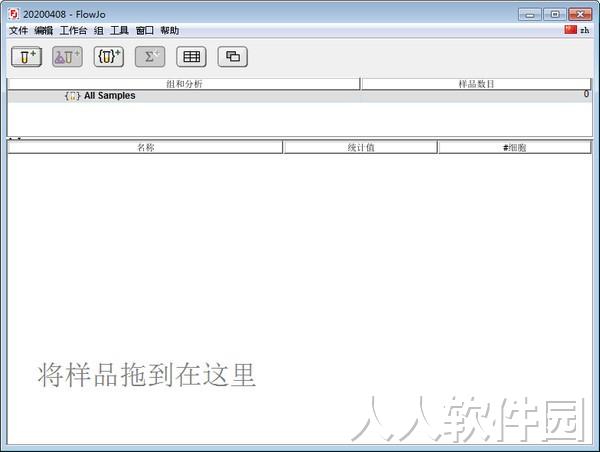Click the grayed flask and tube icon
This screenshot has width=600, height=452.
(67, 57)
